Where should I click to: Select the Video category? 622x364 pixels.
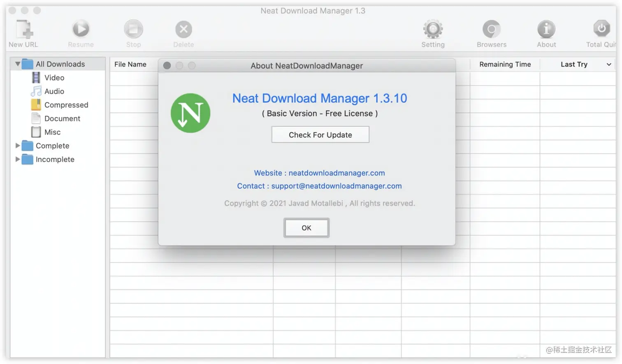click(x=54, y=78)
